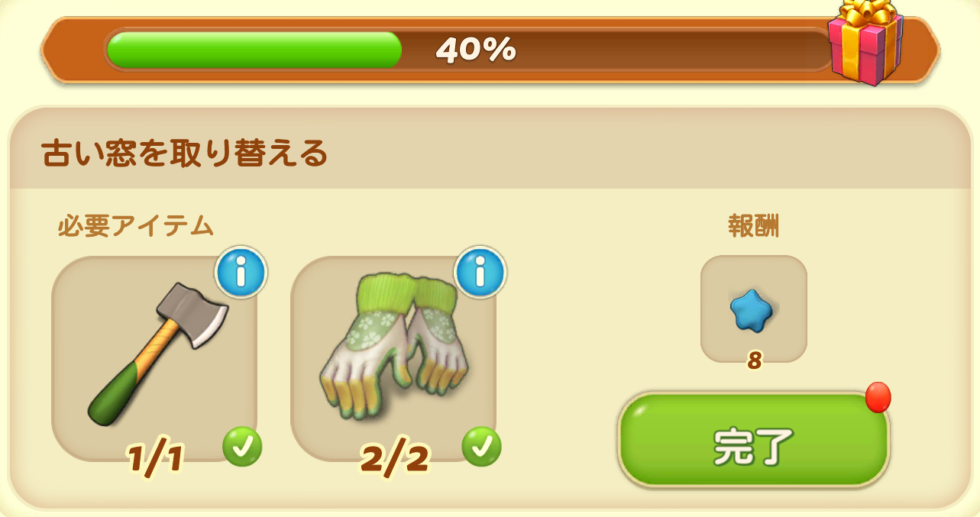Click the 2/2 gloves count

coord(394,458)
